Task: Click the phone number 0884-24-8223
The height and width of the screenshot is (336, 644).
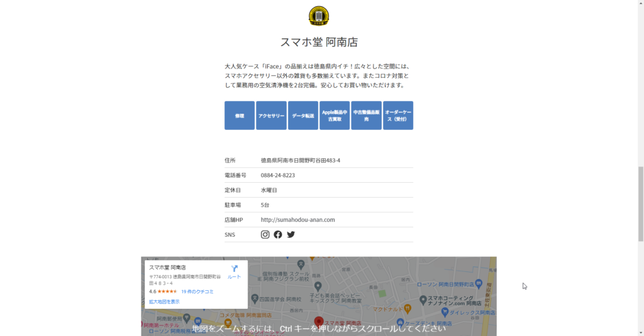Action: (277, 175)
